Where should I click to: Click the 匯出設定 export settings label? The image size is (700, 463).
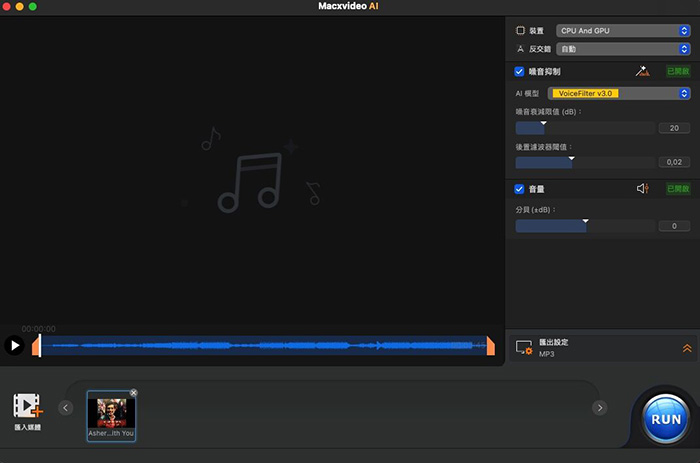click(554, 342)
